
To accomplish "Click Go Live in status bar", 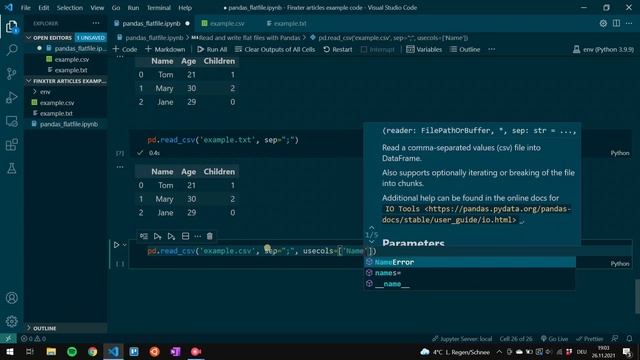I will (x=554, y=338).
